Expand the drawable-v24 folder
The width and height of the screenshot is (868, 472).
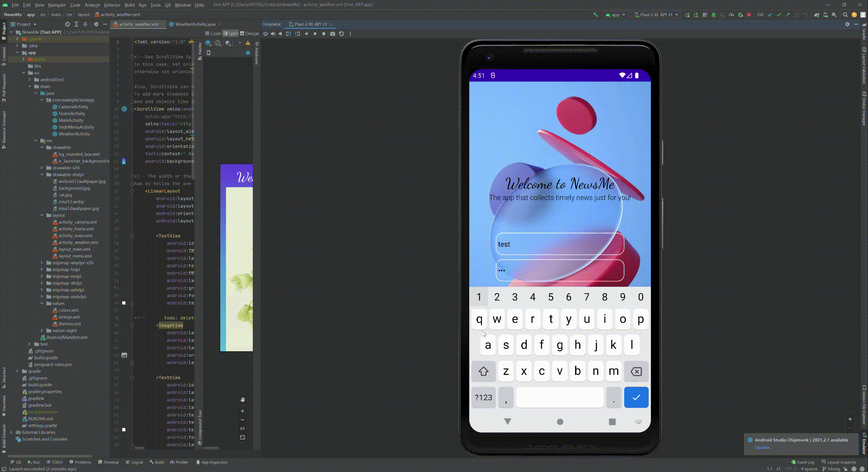[42, 168]
